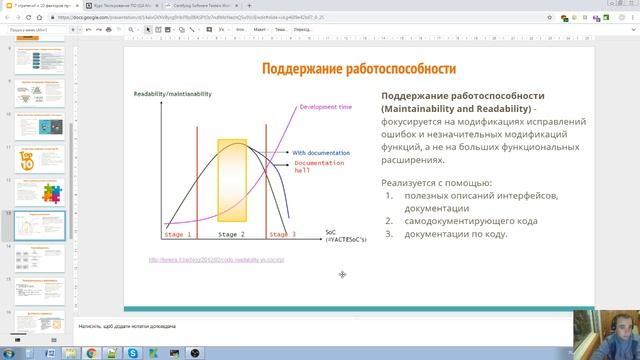This screenshot has height=360, width=640.
Task: Go back in browser history
Action: (7, 18)
